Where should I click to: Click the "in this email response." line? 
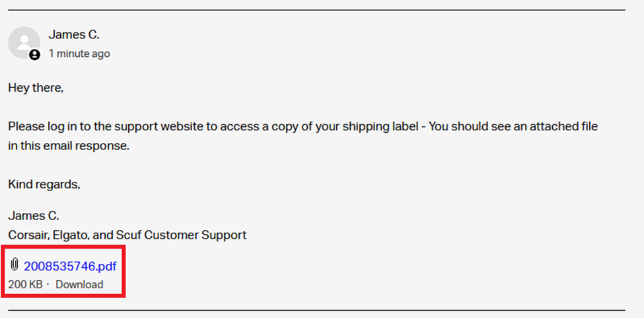[x=69, y=146]
